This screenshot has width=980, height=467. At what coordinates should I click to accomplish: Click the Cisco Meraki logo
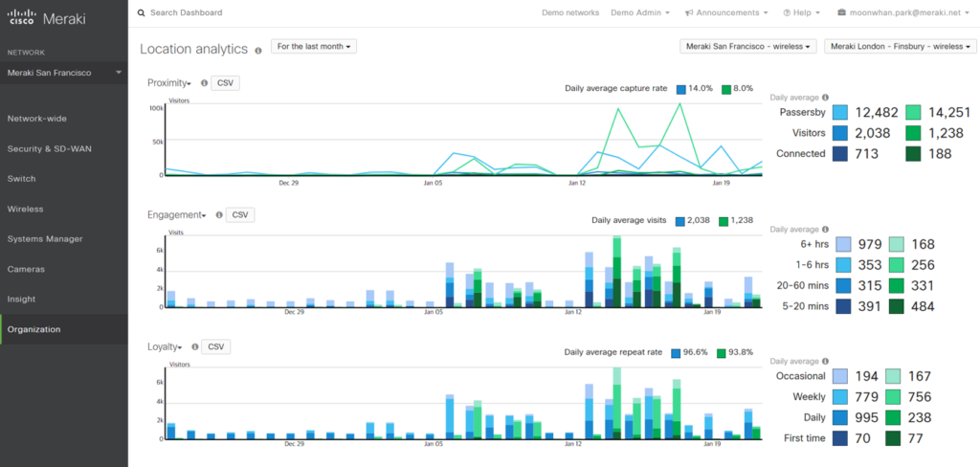(x=43, y=13)
